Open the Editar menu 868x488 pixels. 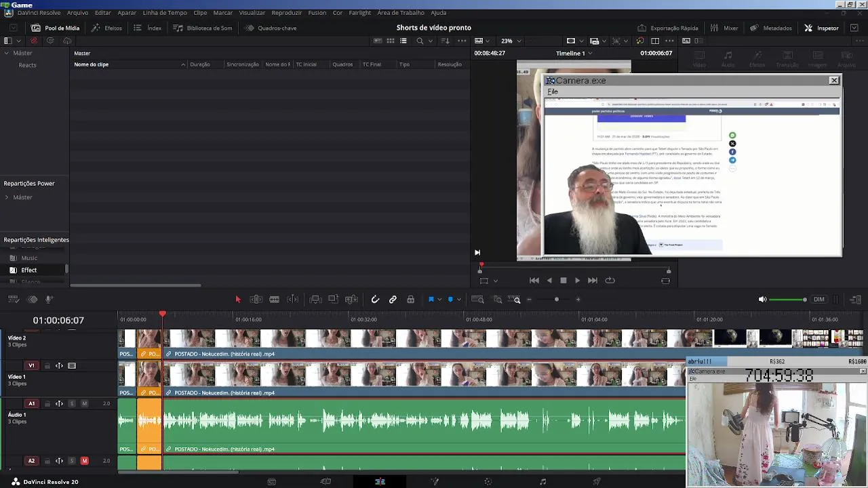[x=103, y=13]
